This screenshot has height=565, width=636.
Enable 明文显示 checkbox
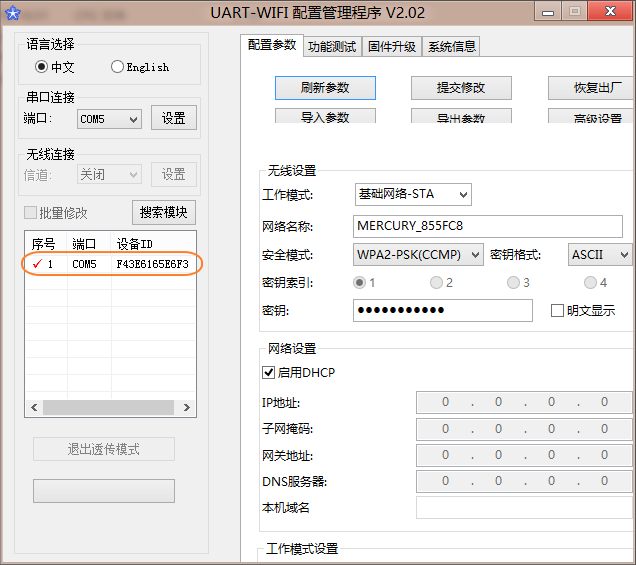coord(557,311)
